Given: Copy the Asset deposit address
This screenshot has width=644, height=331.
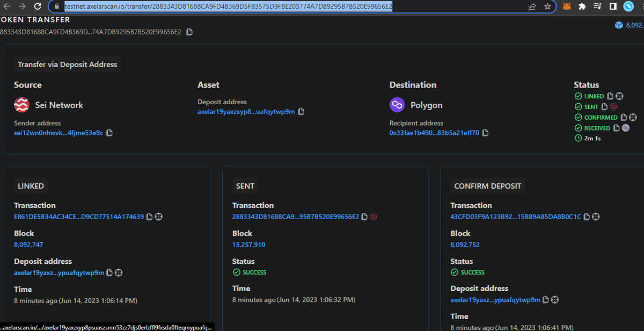Looking at the screenshot, I should click(x=301, y=111).
